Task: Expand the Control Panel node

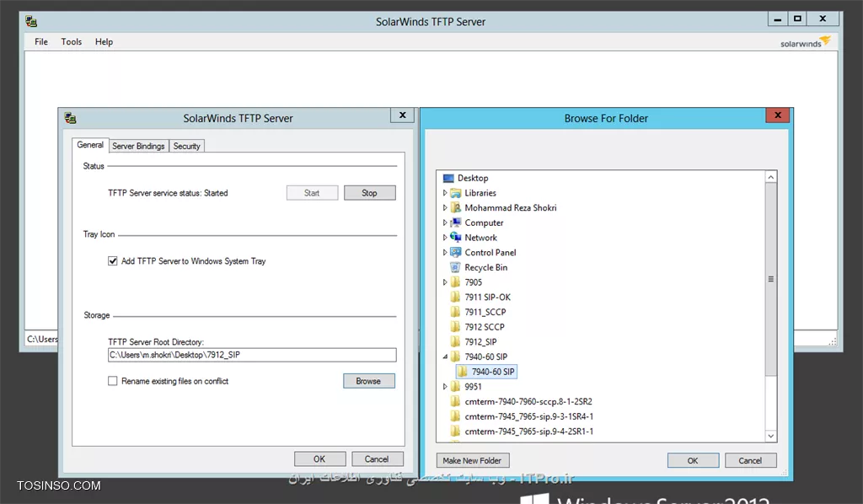Action: point(445,253)
